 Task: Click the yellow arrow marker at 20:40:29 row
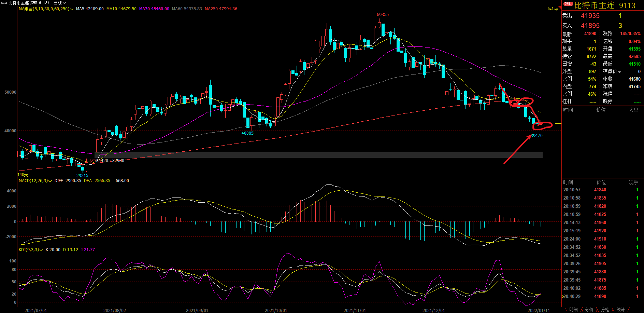coord(563,296)
